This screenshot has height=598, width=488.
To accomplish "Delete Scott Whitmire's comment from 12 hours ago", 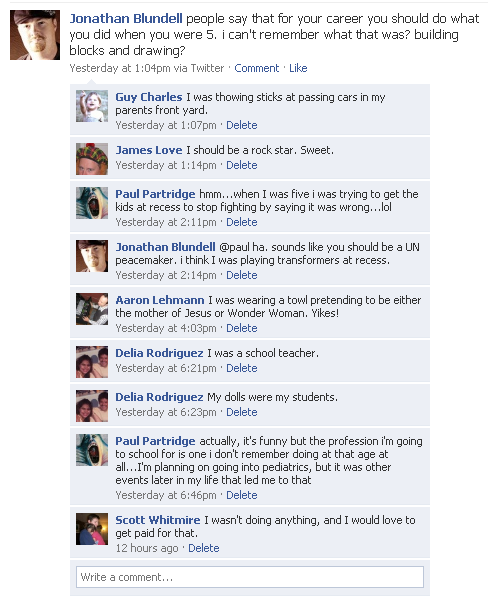I will 204,548.
